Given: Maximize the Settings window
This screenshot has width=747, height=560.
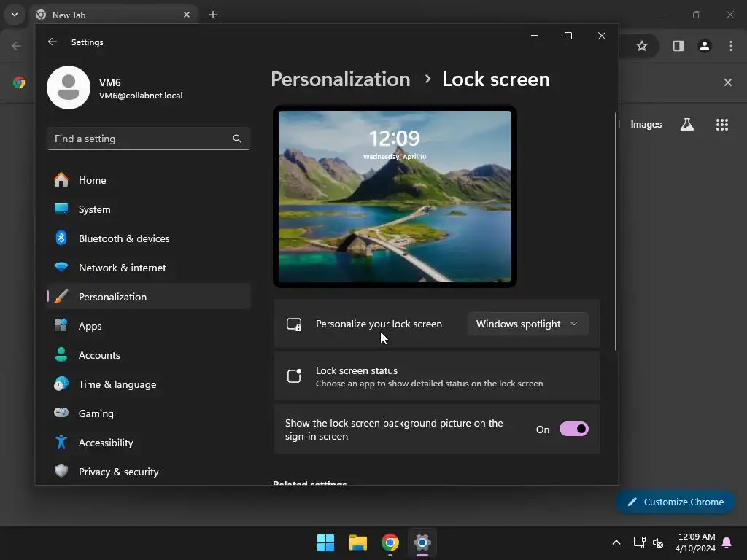Looking at the screenshot, I should click(568, 36).
